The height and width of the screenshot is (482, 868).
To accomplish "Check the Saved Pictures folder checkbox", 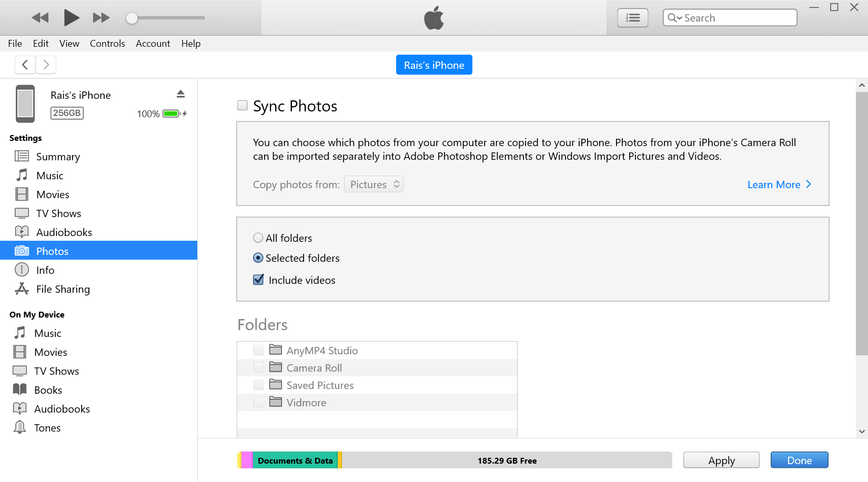I will coord(259,385).
